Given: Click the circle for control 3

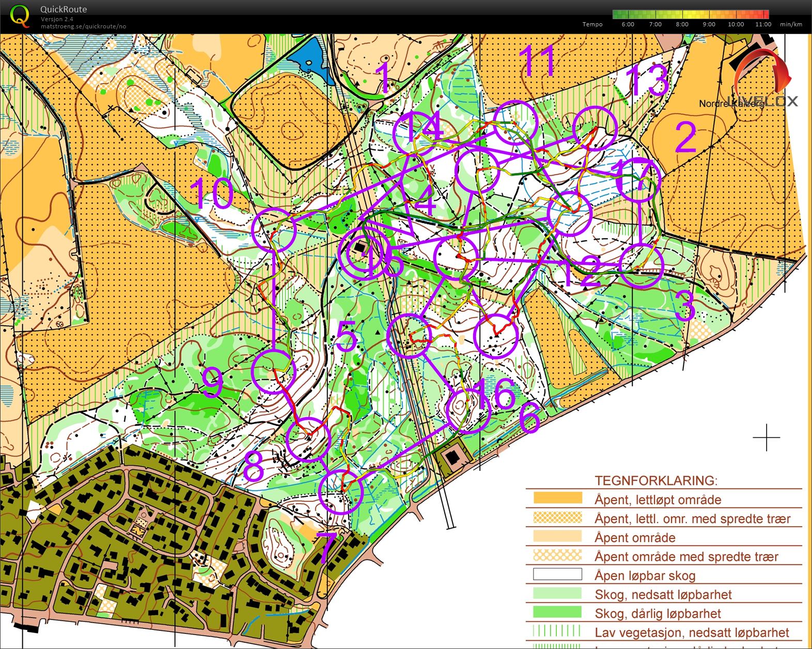Looking at the screenshot, I should pos(641,265).
